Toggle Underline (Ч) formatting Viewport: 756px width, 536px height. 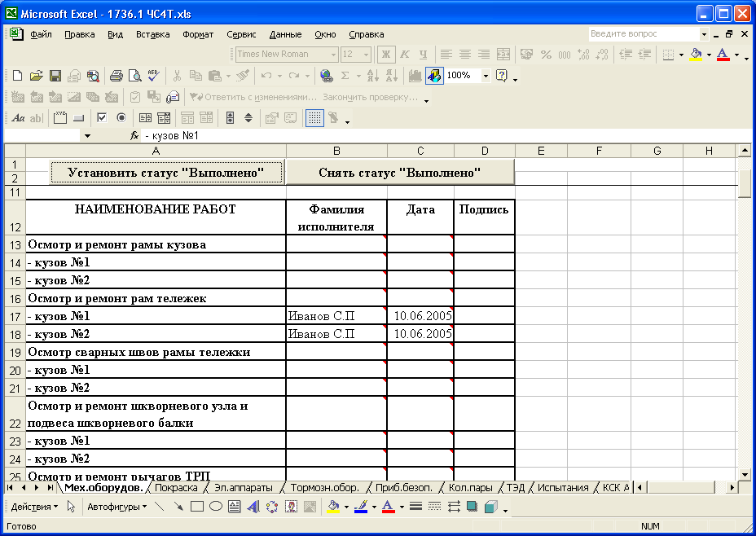423,55
